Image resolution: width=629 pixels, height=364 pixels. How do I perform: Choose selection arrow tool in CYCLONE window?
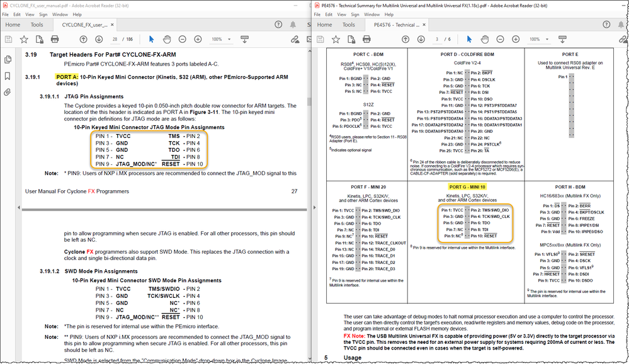click(x=151, y=39)
